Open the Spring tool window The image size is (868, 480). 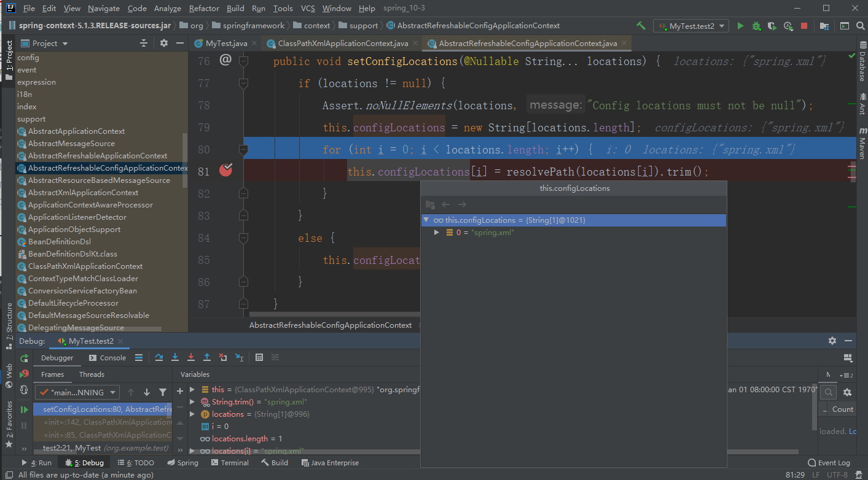pos(182,463)
